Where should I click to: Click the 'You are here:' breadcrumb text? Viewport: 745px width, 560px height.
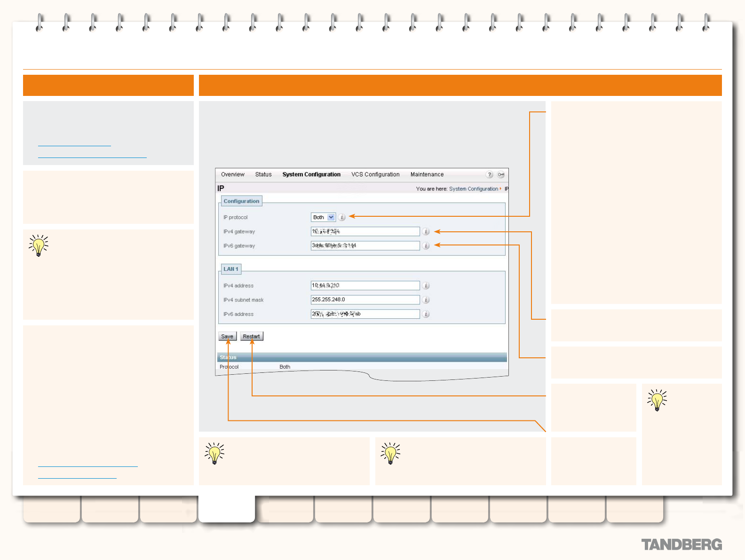click(x=431, y=189)
